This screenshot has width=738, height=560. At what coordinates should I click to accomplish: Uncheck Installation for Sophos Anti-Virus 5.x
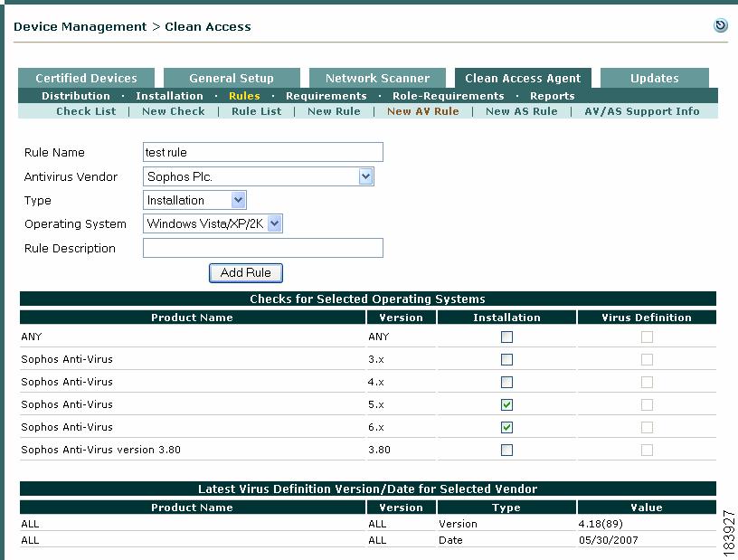[506, 404]
